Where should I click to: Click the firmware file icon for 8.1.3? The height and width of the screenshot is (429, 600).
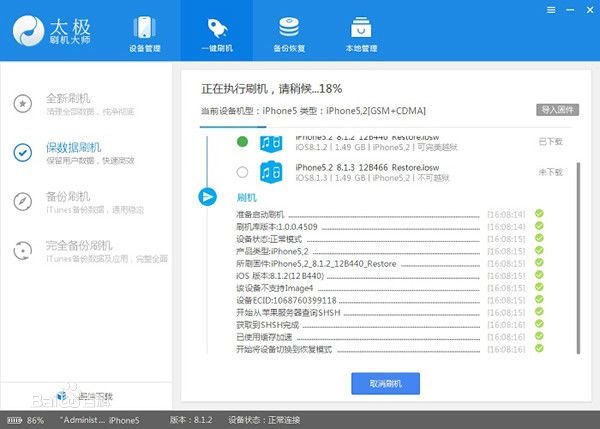click(x=271, y=172)
